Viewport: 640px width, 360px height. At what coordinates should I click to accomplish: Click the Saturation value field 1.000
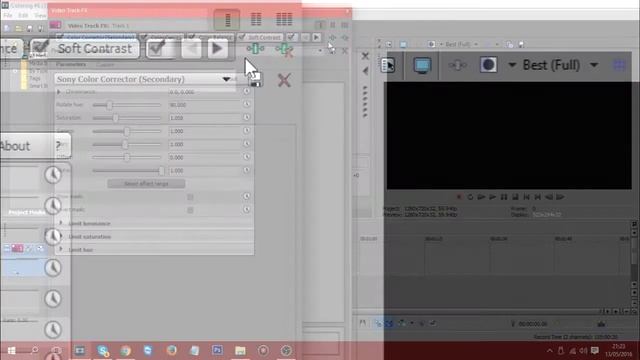click(204, 118)
